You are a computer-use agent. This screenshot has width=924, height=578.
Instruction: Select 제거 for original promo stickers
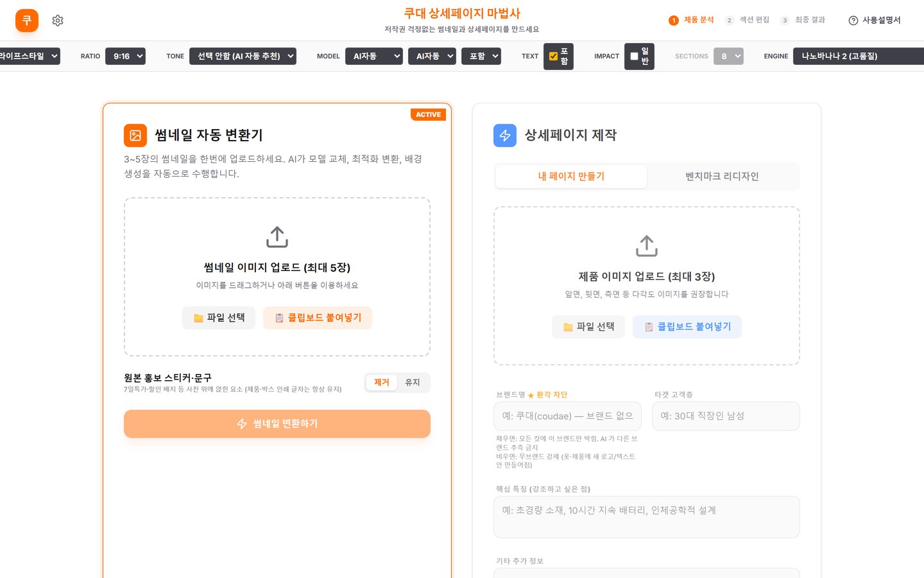point(382,383)
